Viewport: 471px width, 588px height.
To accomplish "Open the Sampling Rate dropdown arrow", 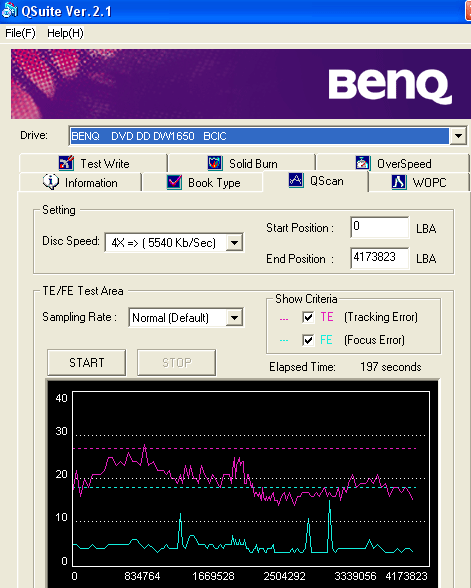I will click(234, 318).
